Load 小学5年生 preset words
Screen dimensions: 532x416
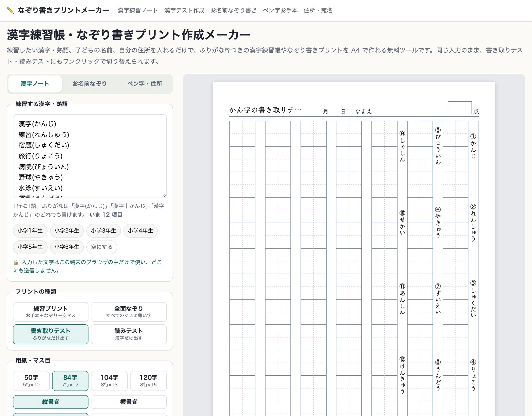30,247
